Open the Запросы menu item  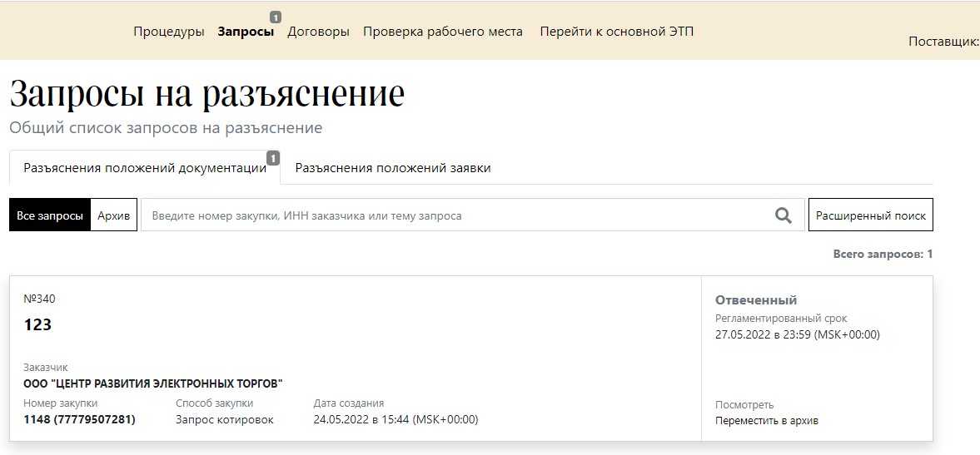246,32
